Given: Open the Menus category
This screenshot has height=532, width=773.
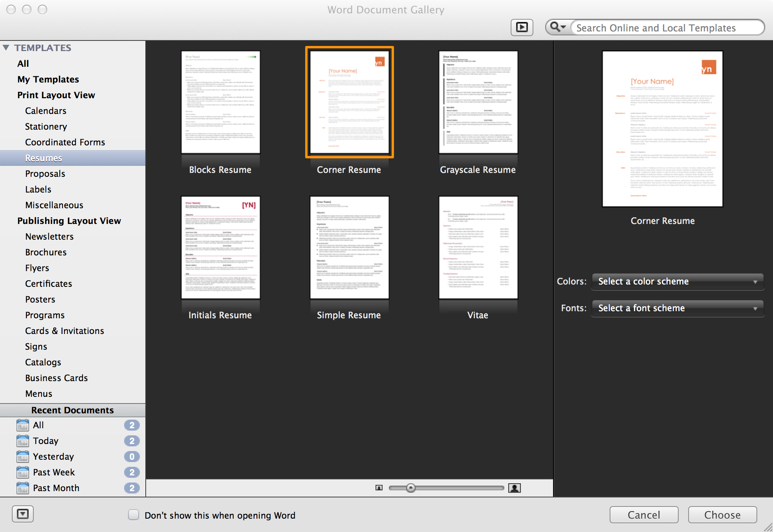Looking at the screenshot, I should [39, 394].
